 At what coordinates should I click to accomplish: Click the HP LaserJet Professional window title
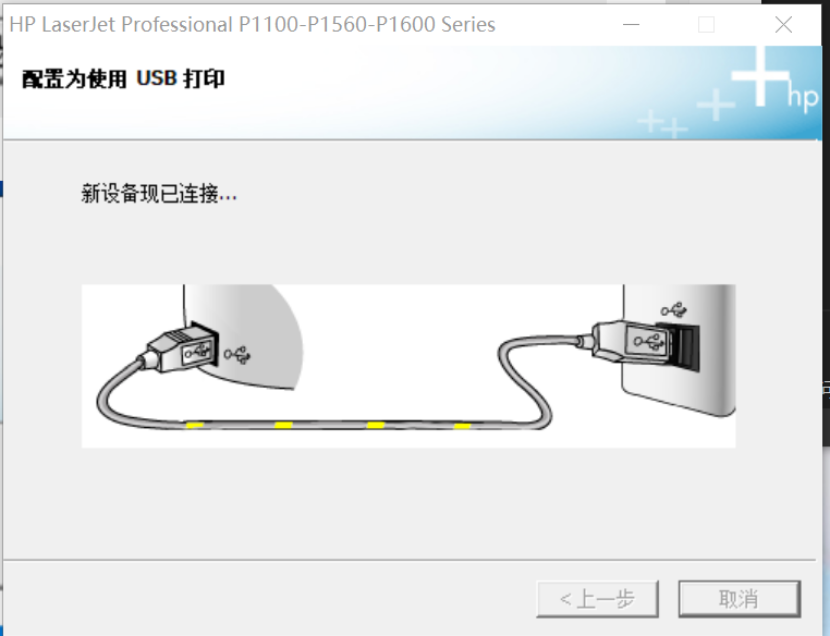(252, 24)
